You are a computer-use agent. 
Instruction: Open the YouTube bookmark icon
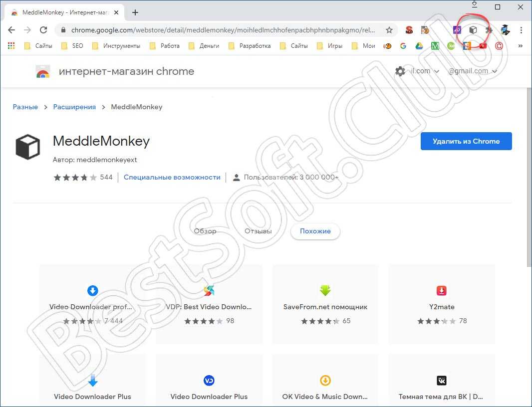coord(483,46)
